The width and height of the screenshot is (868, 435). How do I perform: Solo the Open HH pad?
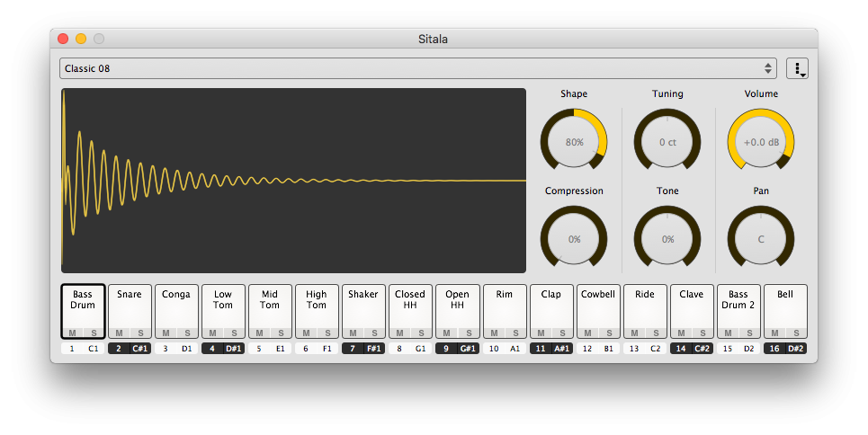click(x=469, y=333)
